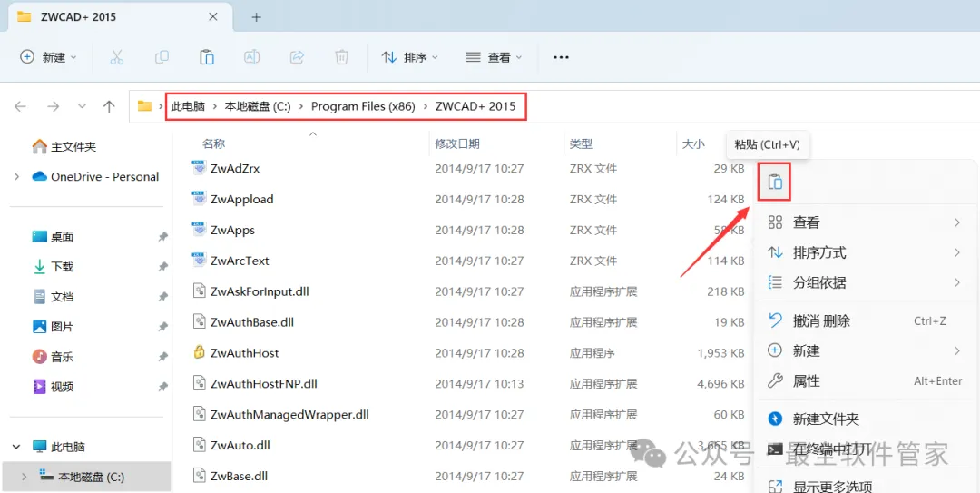Open the 查看 view dropdown in toolbar
The height and width of the screenshot is (493, 980).
pos(493,57)
